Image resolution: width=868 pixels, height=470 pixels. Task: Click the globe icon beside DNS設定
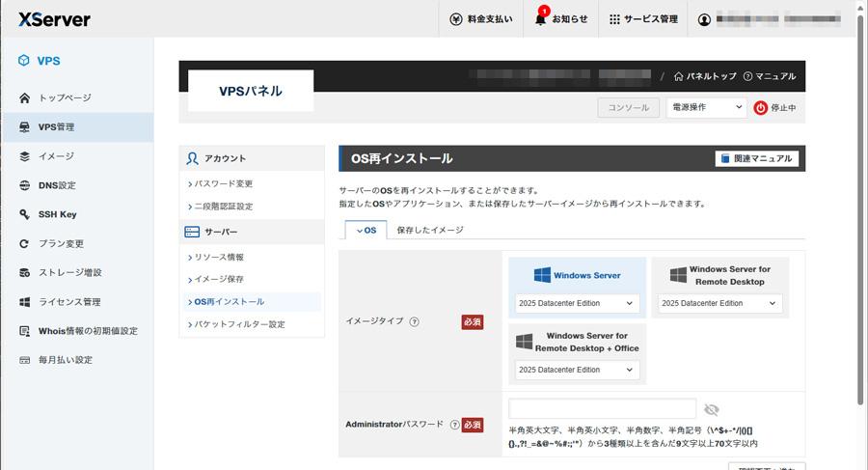pos(24,185)
